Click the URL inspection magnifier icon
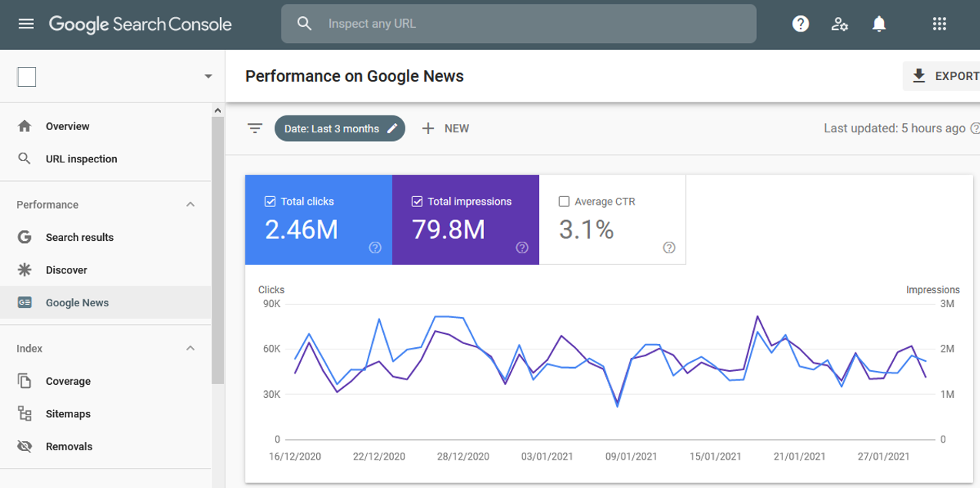 click(x=25, y=159)
